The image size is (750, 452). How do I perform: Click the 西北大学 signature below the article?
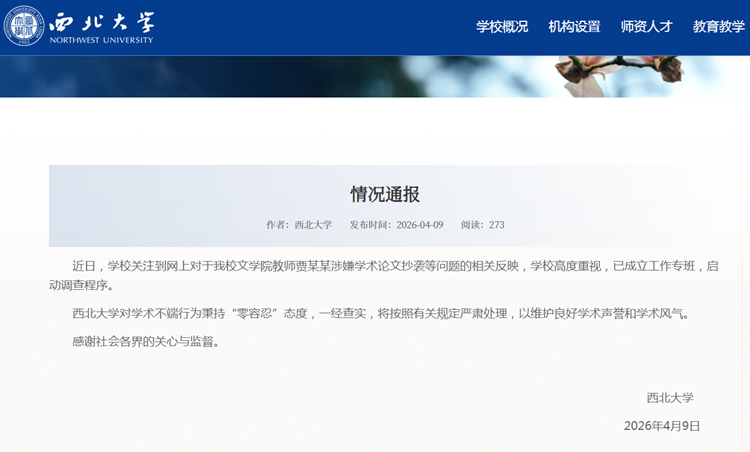pos(670,397)
